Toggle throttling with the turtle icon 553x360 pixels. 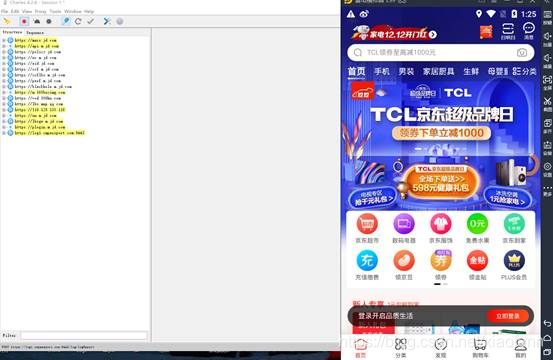point(37,22)
